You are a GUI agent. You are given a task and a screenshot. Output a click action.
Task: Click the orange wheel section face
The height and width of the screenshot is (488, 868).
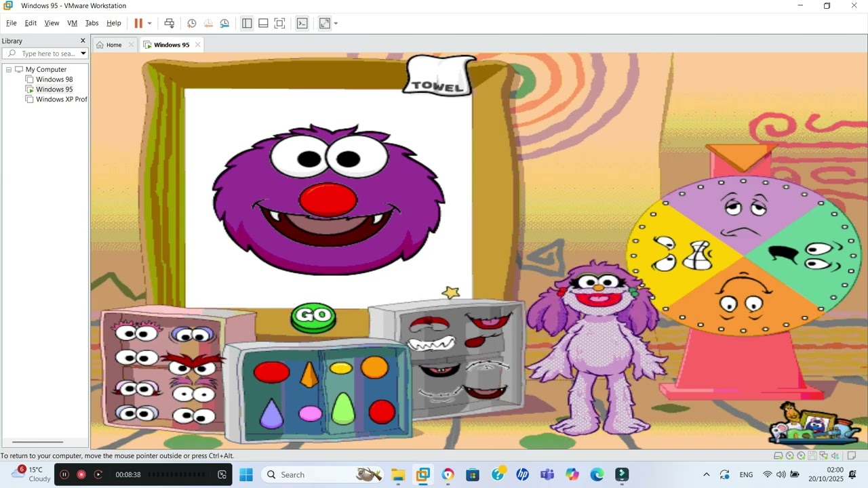pos(743,296)
